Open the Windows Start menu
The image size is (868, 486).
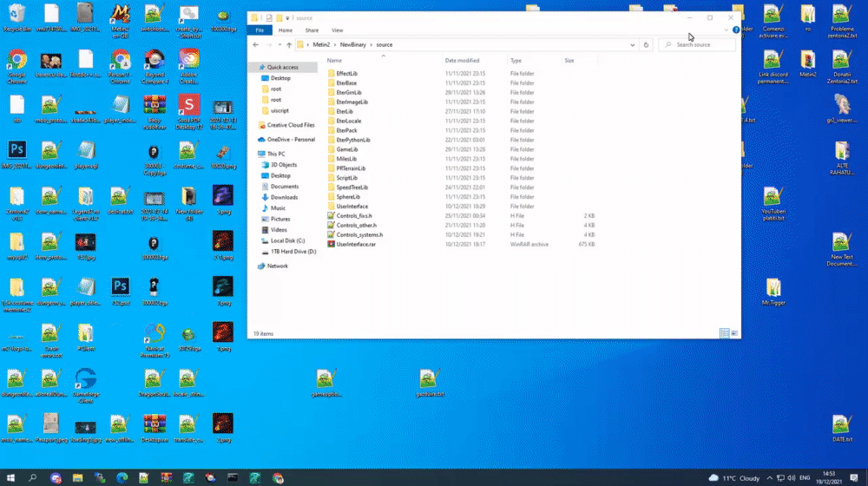[10, 477]
